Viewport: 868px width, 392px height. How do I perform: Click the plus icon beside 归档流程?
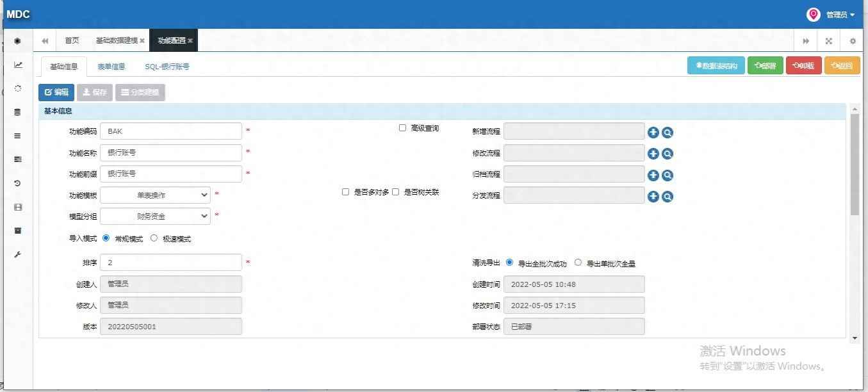[653, 175]
